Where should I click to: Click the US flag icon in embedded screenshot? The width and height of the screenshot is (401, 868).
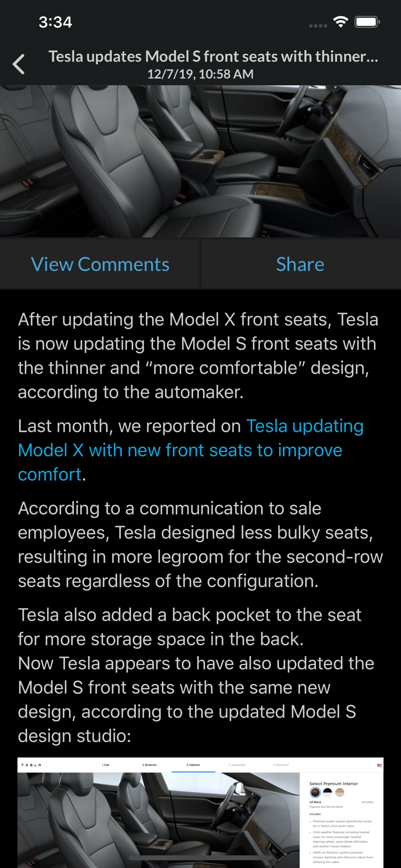point(379,765)
